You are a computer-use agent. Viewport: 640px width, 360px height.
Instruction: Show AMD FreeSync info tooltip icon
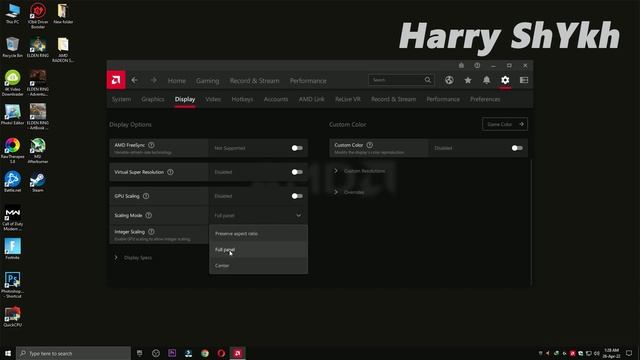point(151,145)
